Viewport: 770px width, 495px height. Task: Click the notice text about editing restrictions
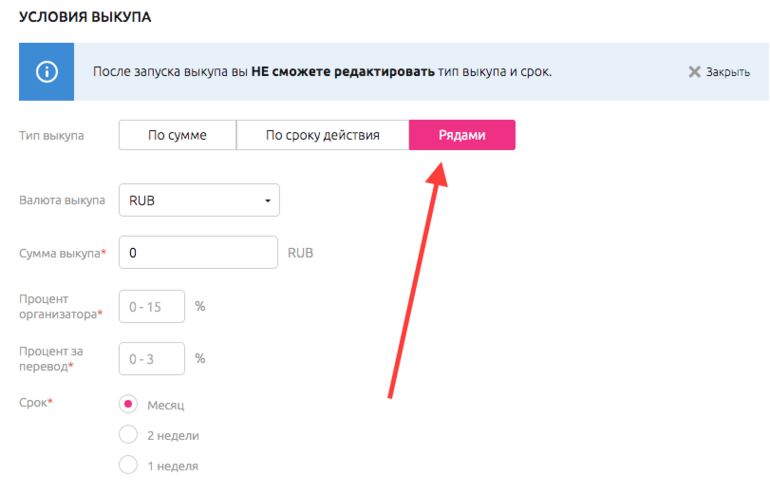coord(321,72)
